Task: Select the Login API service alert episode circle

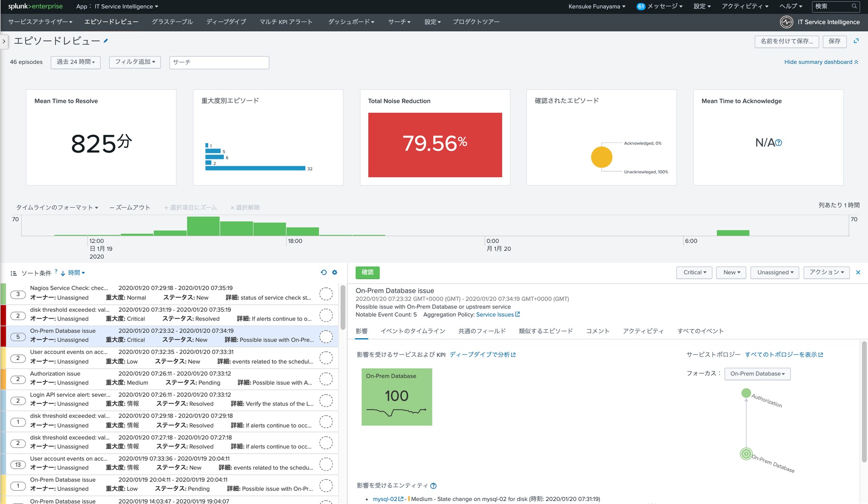Action: (325, 400)
